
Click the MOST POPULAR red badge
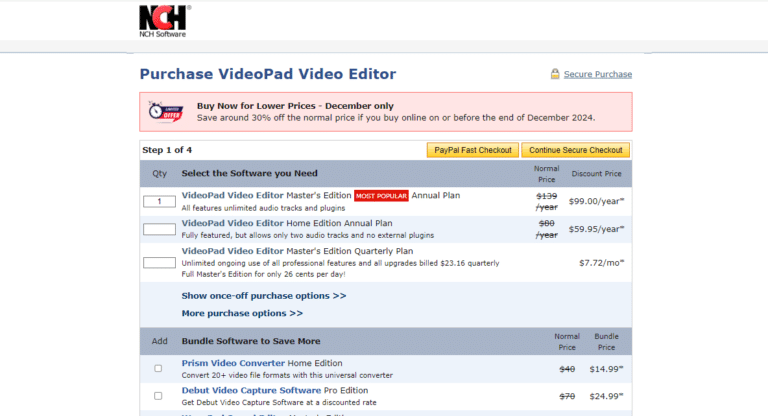(381, 196)
